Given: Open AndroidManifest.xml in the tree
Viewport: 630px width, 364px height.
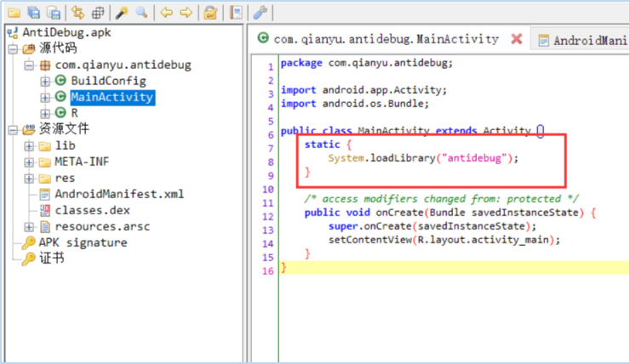Looking at the screenshot, I should coord(119,194).
